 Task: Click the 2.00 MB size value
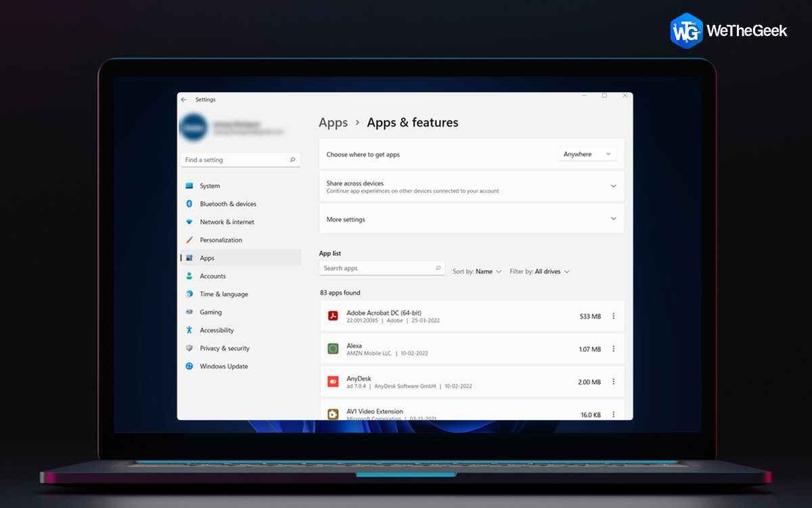pos(589,382)
